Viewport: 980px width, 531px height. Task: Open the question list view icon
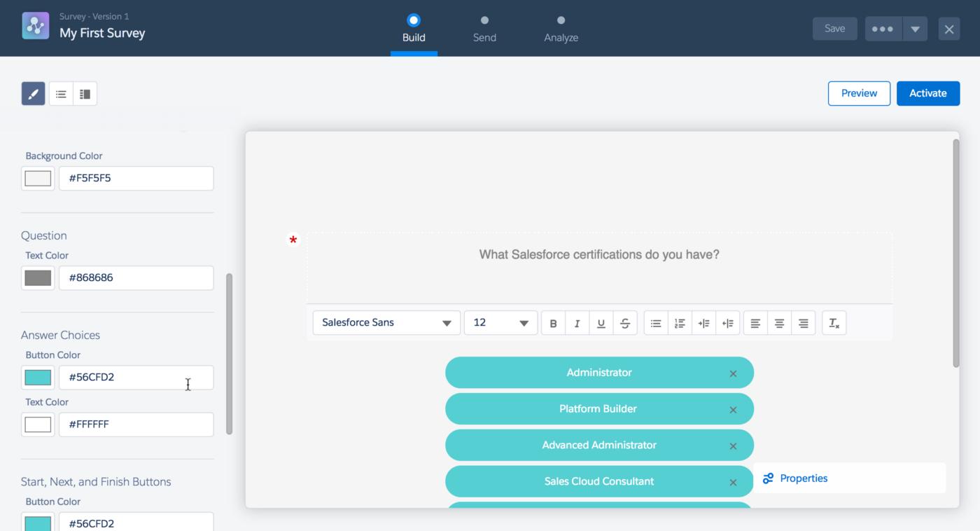tap(61, 92)
